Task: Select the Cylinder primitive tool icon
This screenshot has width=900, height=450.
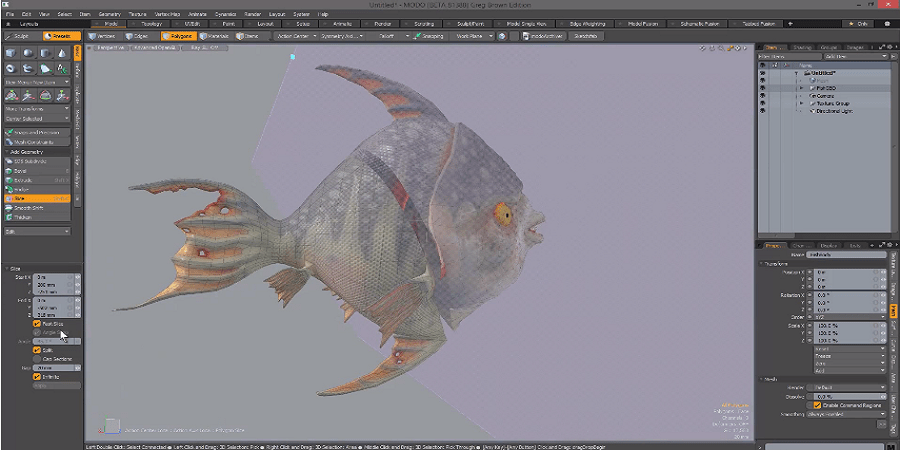Action: pos(45,53)
